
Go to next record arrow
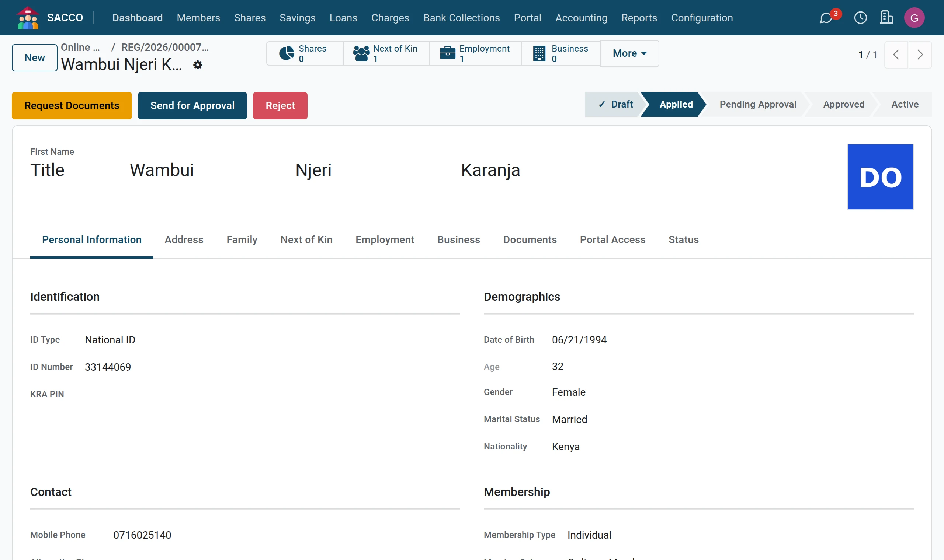[920, 55]
